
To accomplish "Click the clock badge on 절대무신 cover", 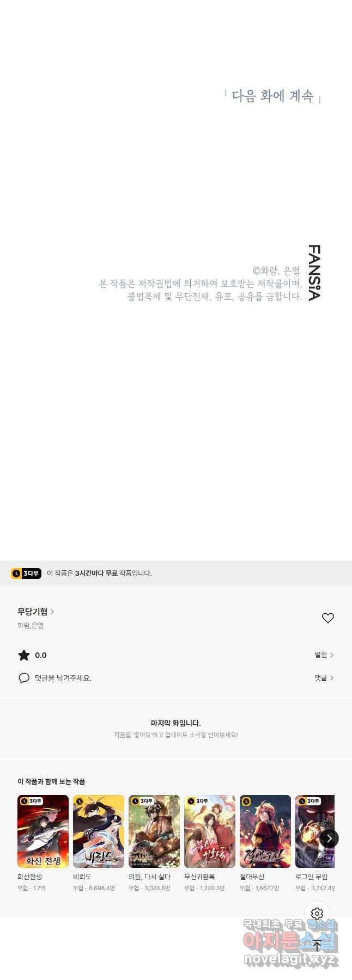I will tap(247, 801).
